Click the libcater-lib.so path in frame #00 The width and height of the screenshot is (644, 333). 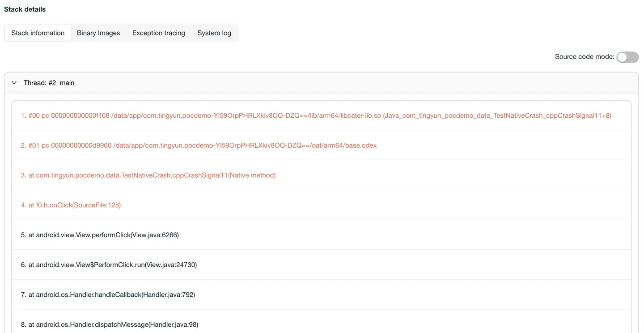coord(246,115)
